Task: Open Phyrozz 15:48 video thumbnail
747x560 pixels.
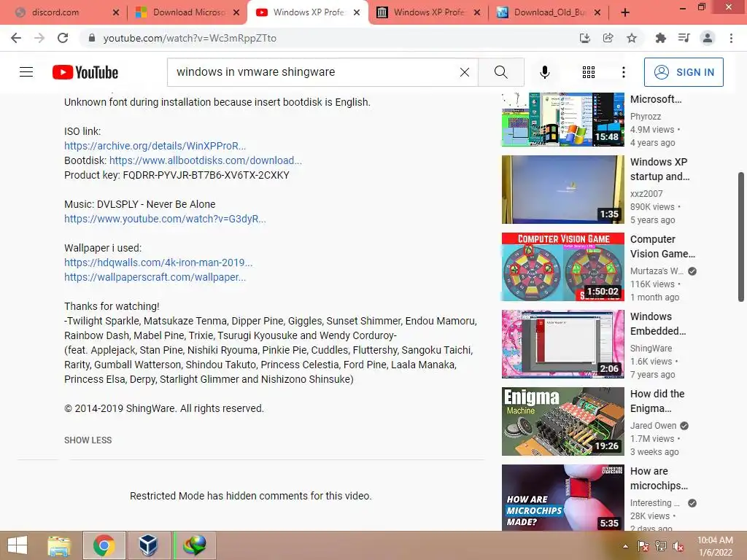Action: tap(562, 119)
